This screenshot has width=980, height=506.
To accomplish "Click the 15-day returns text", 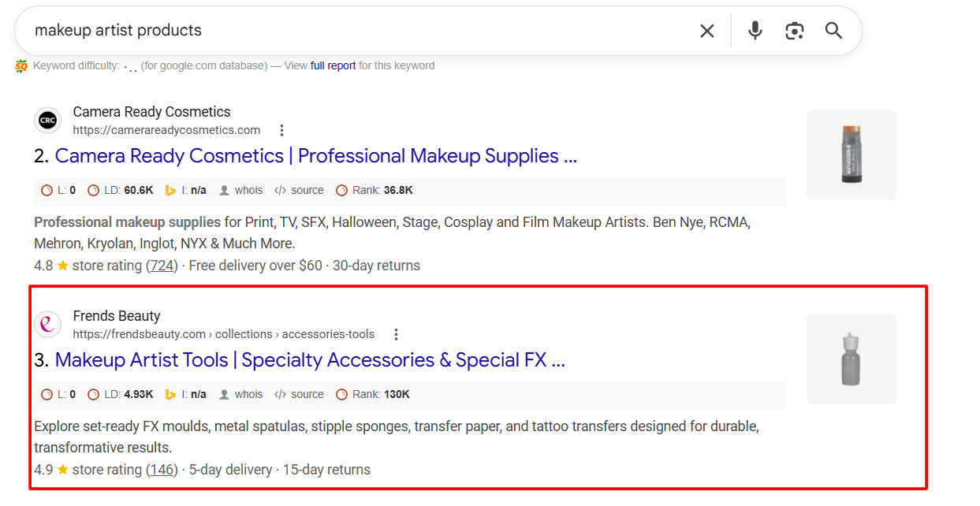I will [x=326, y=470].
